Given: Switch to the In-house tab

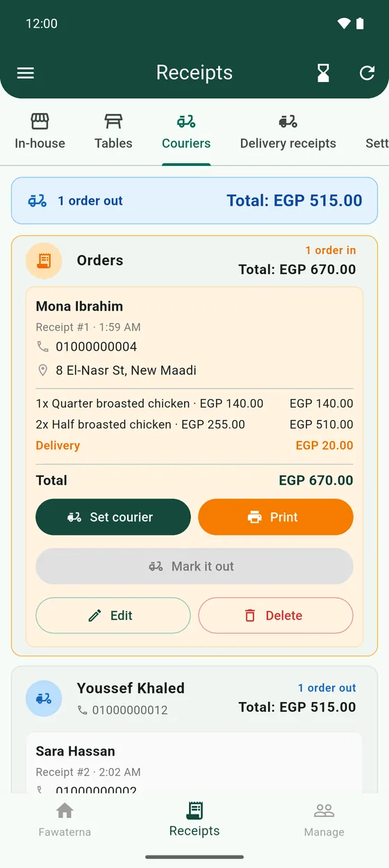Looking at the screenshot, I should (40, 132).
